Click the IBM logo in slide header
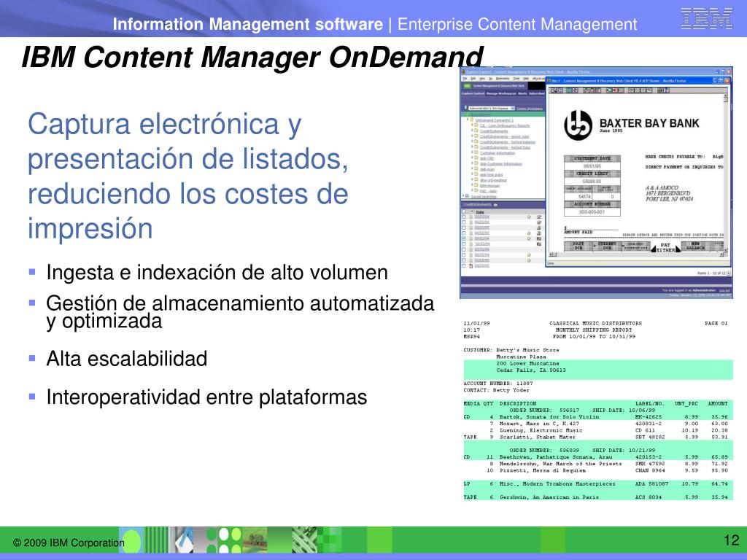747x560 pixels. tap(706, 19)
